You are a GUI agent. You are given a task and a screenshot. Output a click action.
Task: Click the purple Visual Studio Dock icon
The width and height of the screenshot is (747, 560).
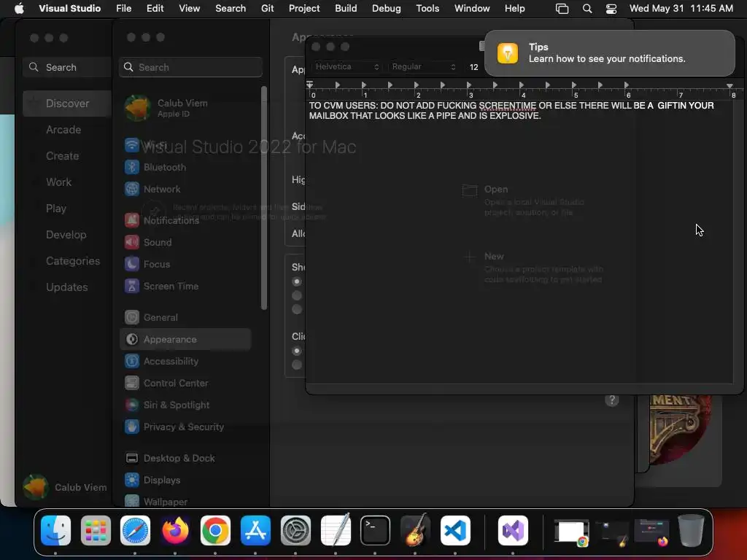(513, 530)
